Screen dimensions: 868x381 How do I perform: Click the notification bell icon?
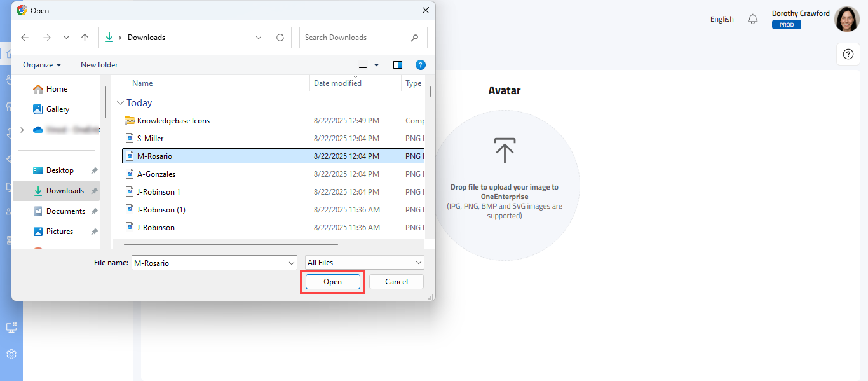point(753,19)
